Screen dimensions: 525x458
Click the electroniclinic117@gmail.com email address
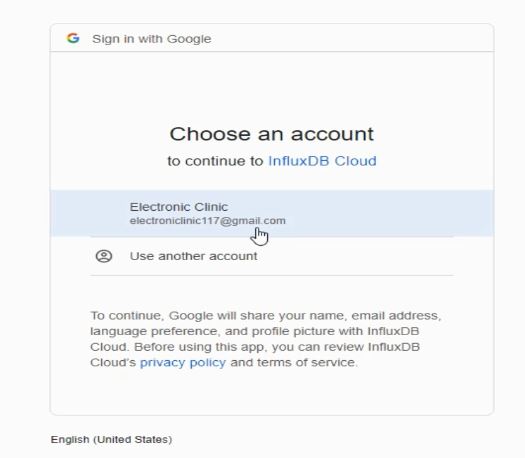tap(208, 221)
